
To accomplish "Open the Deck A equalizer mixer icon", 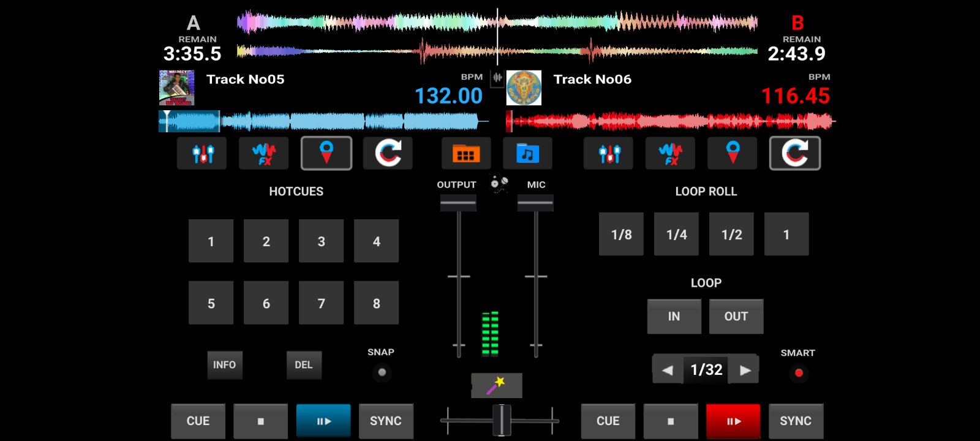I will pos(202,153).
